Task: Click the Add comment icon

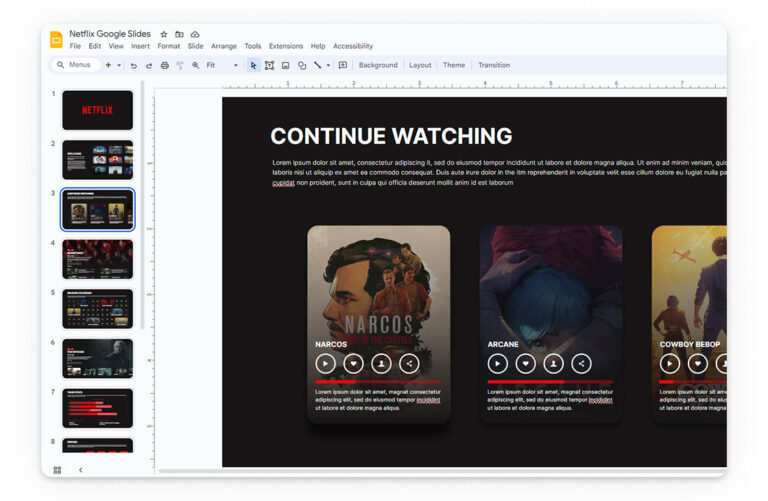Action: pyautogui.click(x=343, y=65)
